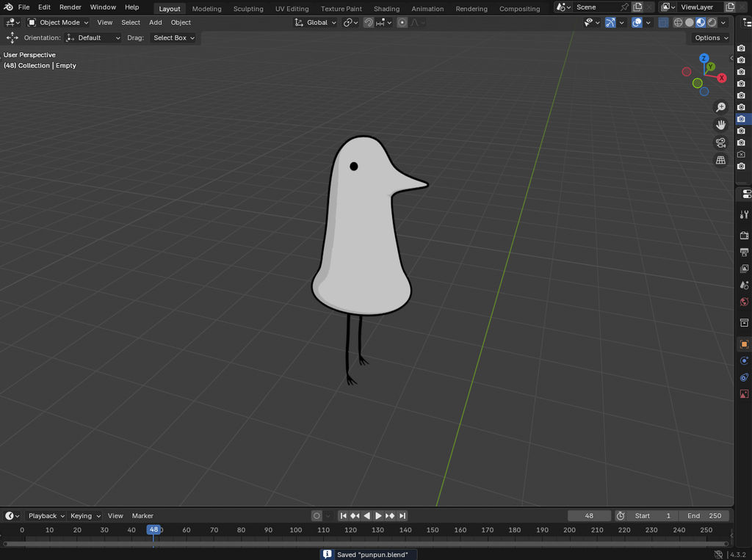Toggle use preview range clock icon
Viewport: 752px width, 560px height.
[620, 516]
